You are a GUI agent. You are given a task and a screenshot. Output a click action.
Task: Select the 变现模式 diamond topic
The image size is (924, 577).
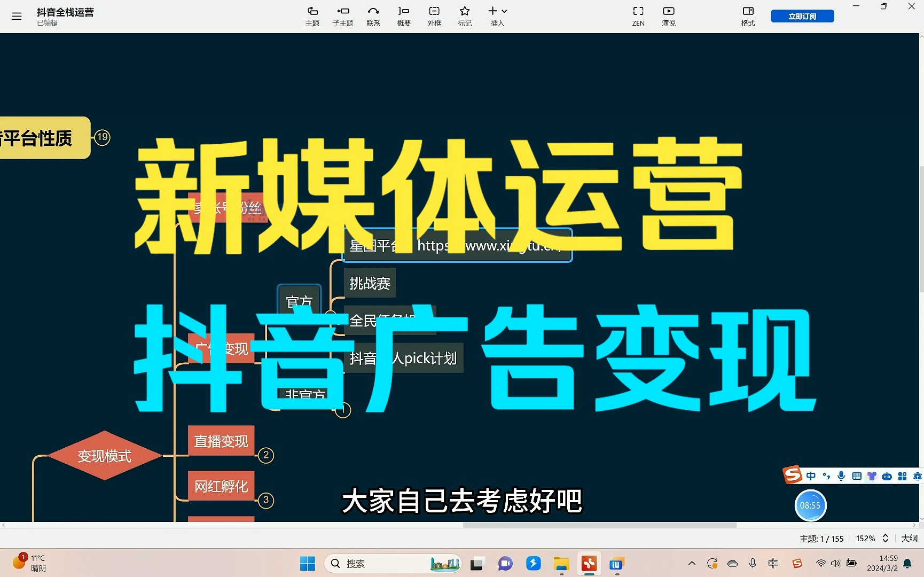[105, 456]
